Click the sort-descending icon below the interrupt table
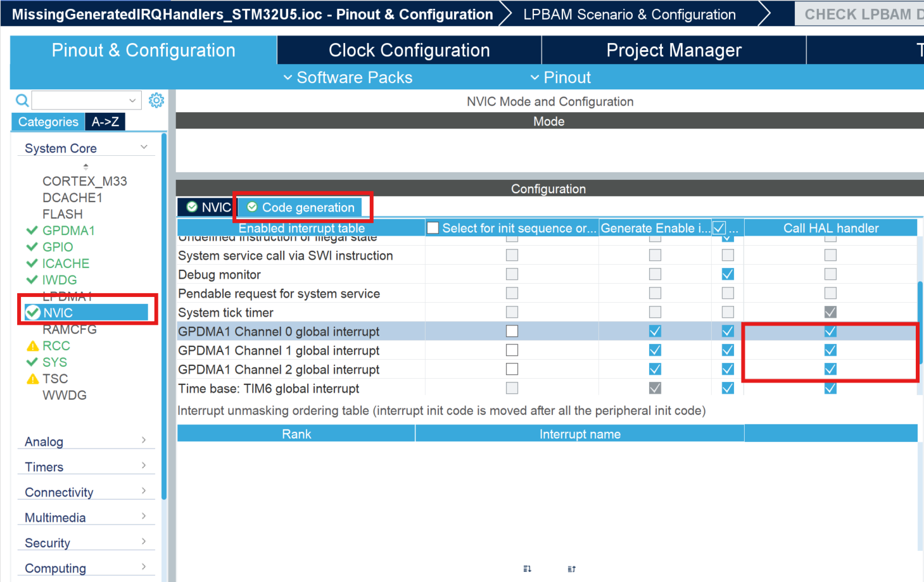The image size is (924, 582). pyautogui.click(x=526, y=569)
